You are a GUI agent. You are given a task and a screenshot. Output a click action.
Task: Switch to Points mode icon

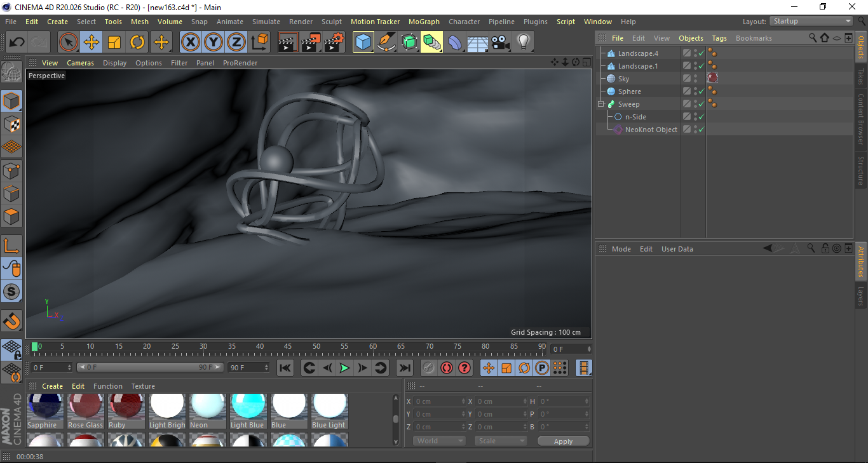pyautogui.click(x=11, y=171)
